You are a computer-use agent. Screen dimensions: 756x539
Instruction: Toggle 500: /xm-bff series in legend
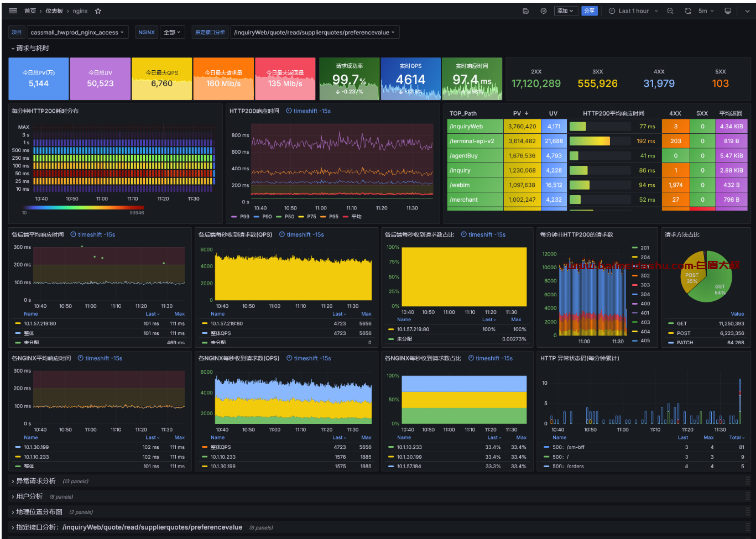click(569, 447)
